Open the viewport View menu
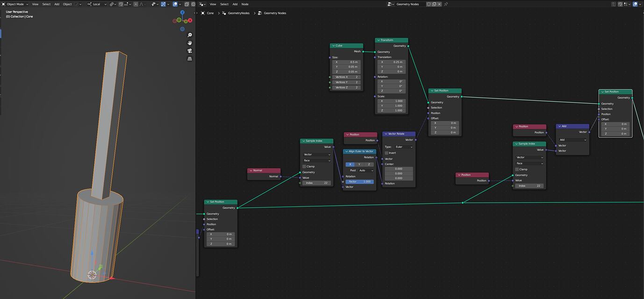 tap(35, 4)
